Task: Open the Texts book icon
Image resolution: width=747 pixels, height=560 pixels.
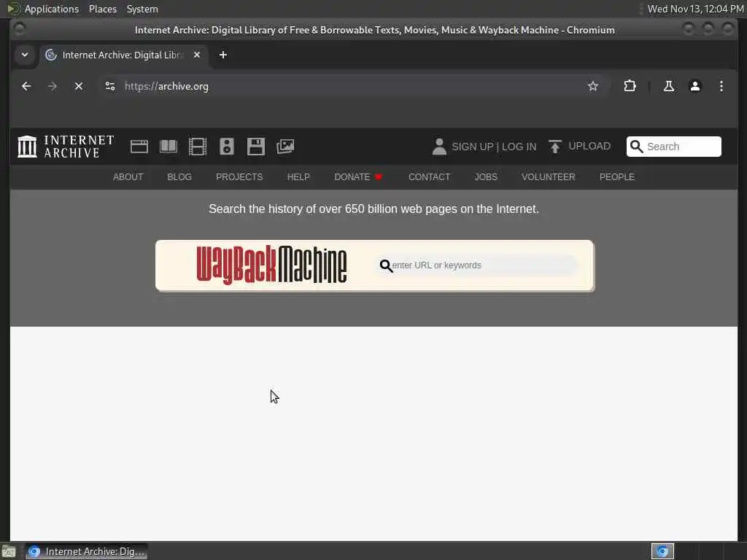Action: tap(169, 146)
